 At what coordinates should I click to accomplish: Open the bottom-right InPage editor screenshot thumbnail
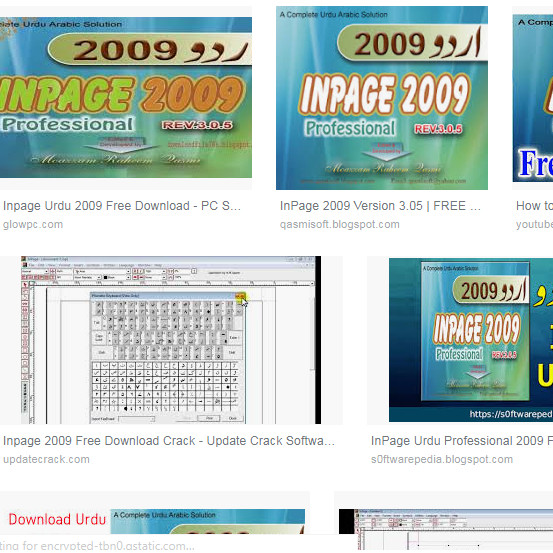[446, 529]
